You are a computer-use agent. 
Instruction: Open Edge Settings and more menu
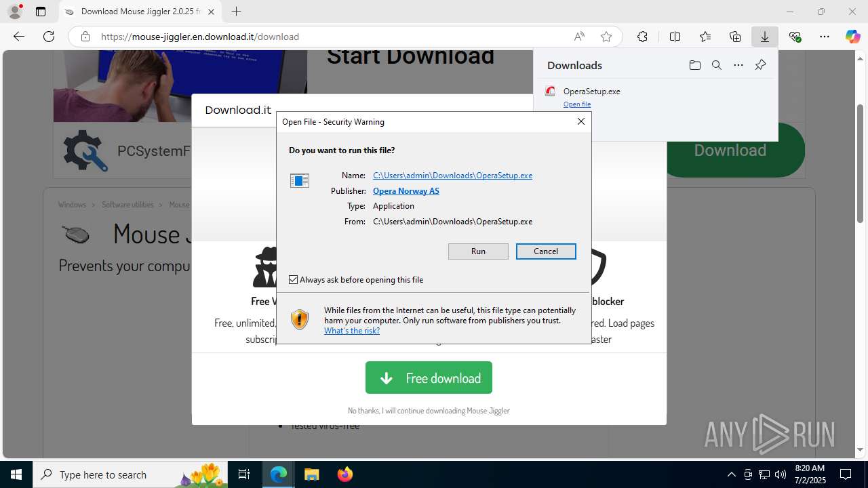point(825,37)
